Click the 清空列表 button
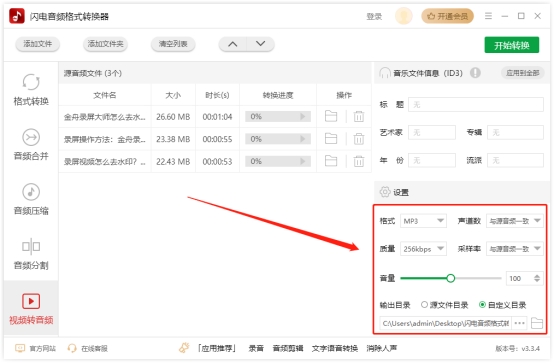The image size is (554, 363). [x=173, y=44]
